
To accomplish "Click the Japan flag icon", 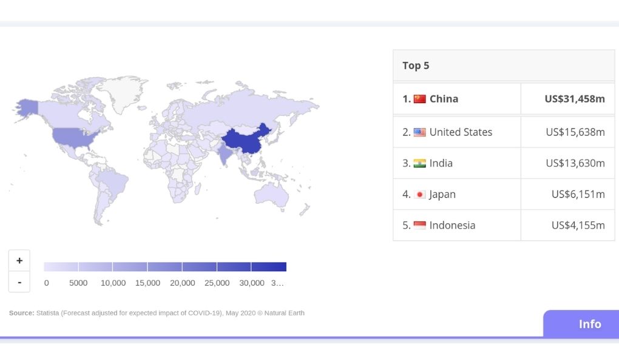I will click(x=419, y=194).
